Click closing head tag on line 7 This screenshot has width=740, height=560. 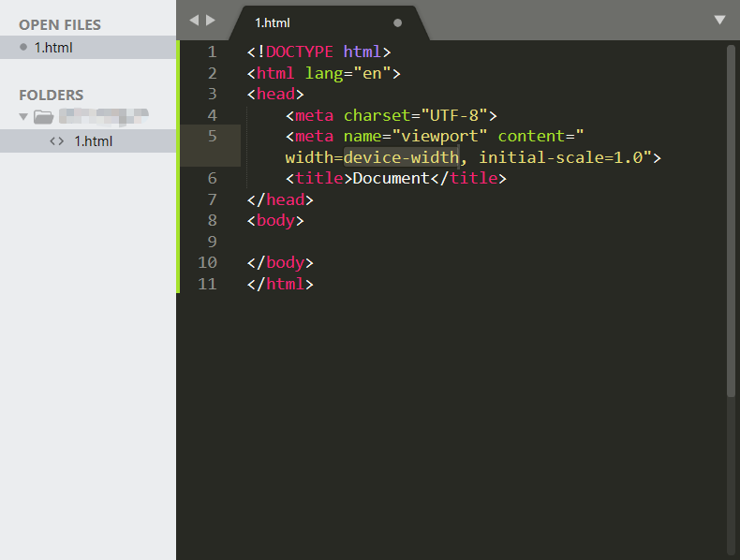pyautogui.click(x=280, y=199)
